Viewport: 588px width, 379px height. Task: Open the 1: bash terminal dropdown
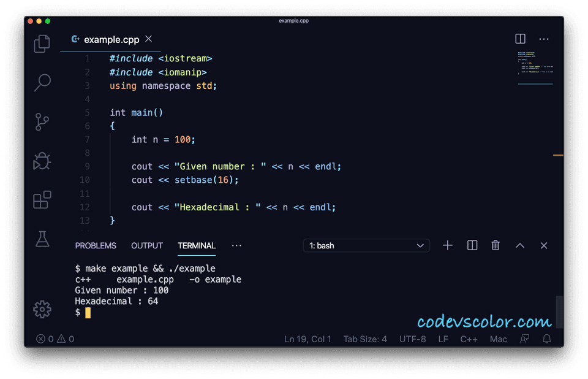click(x=366, y=245)
